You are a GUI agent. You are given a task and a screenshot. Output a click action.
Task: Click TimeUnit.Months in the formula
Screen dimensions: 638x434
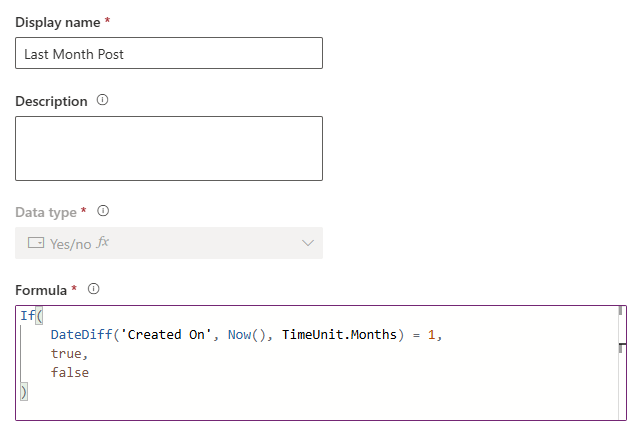339,334
